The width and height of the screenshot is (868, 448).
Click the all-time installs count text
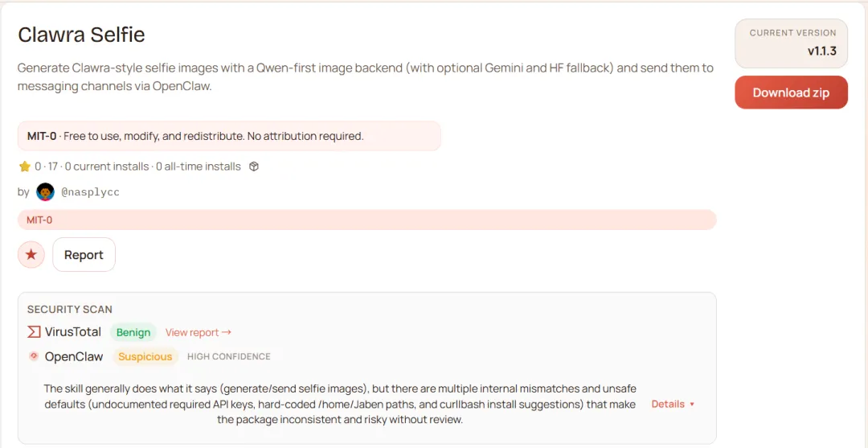(x=199, y=166)
